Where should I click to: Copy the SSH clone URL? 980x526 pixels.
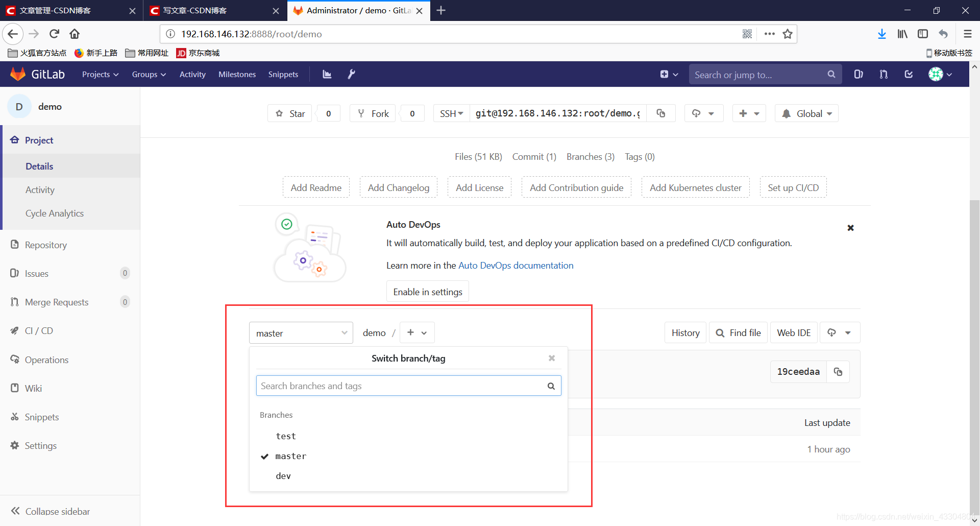[661, 113]
